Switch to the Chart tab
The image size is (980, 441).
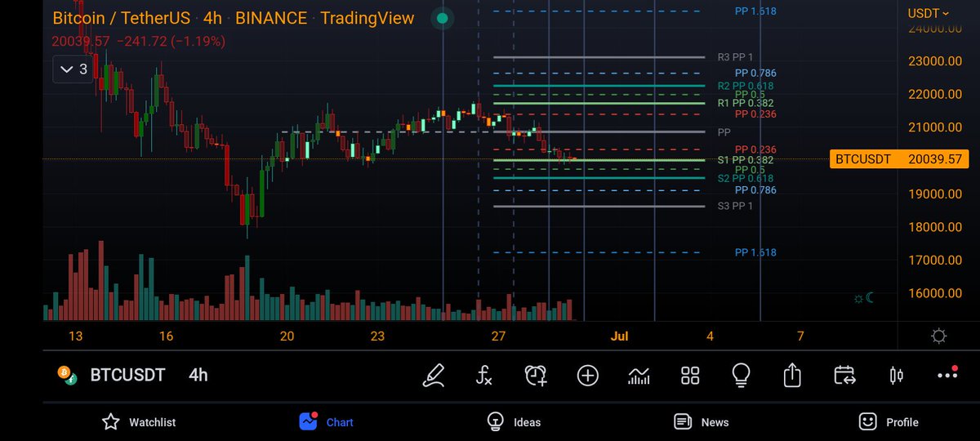327,421
